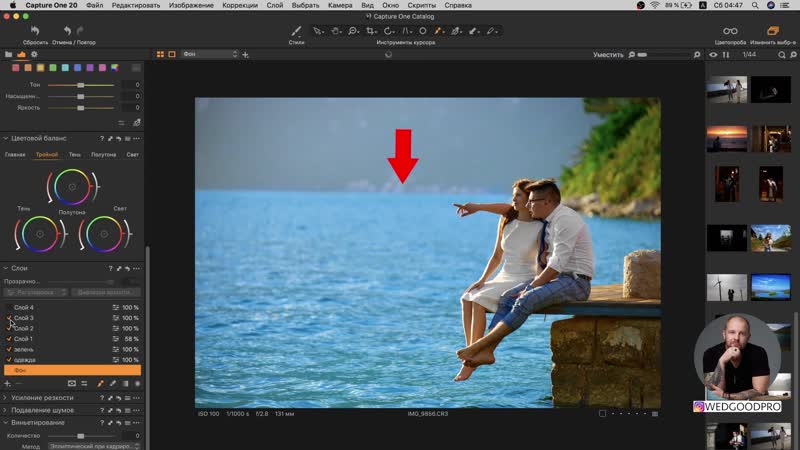Viewport: 800px width, 450px height.
Task: Switch viewer to multi-view grid mode
Action: tap(160, 54)
